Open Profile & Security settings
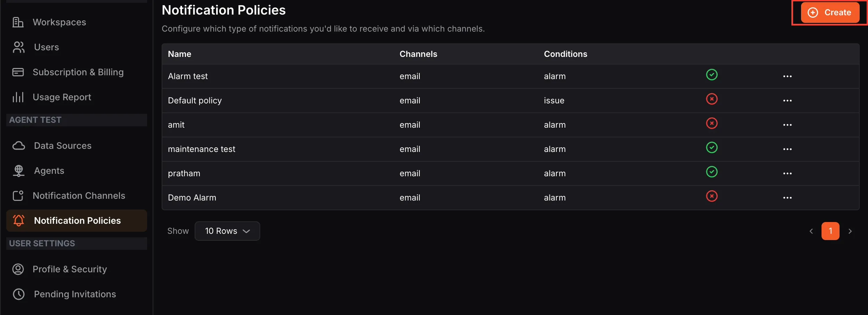The image size is (868, 315). coord(70,269)
